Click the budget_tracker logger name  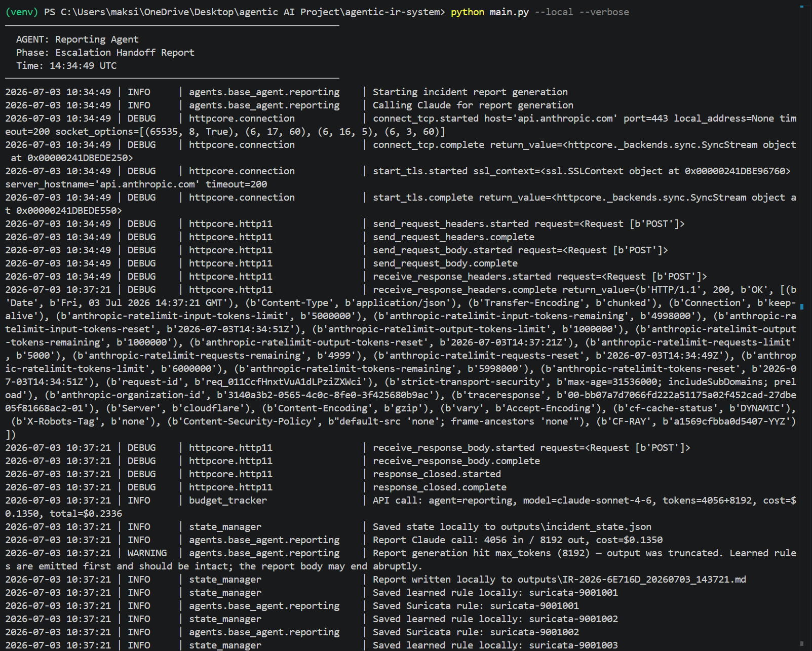(228, 501)
